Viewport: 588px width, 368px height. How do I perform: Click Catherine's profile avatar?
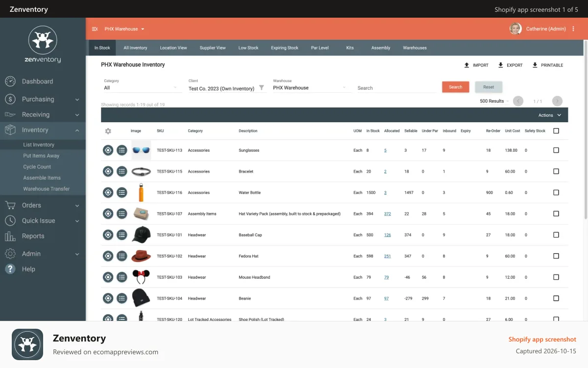pyautogui.click(x=515, y=29)
